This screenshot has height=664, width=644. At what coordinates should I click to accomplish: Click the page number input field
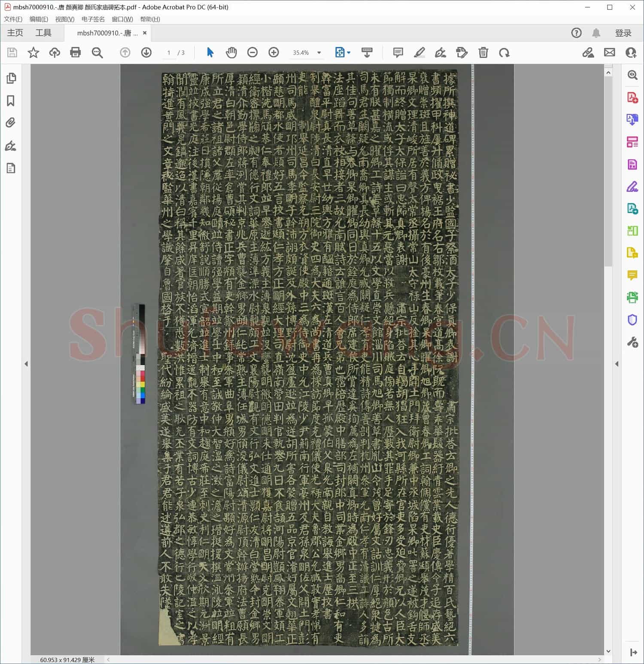tap(169, 53)
